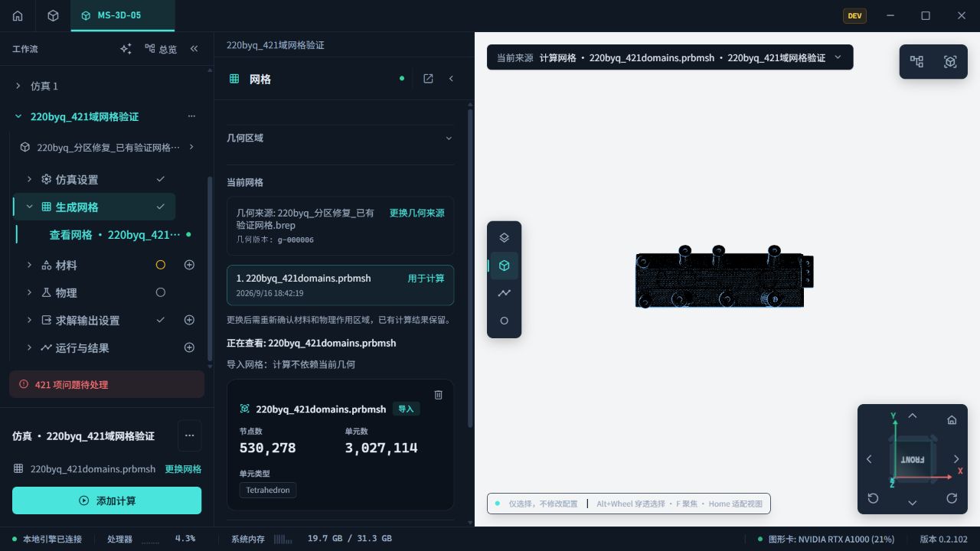Viewport: 980px width, 551px height.
Task: Click the 更换几何来源 link
Action: [x=416, y=214]
